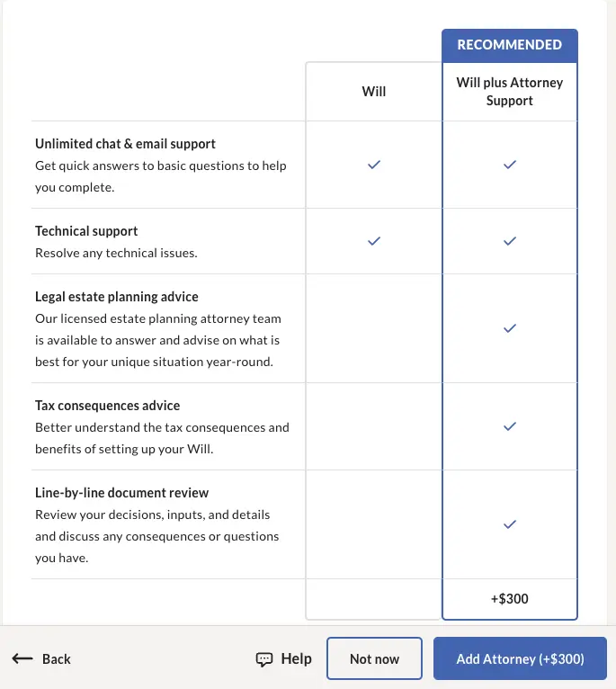The height and width of the screenshot is (689, 616).
Task: Click Line-by-line document review heading
Action: click(x=122, y=493)
